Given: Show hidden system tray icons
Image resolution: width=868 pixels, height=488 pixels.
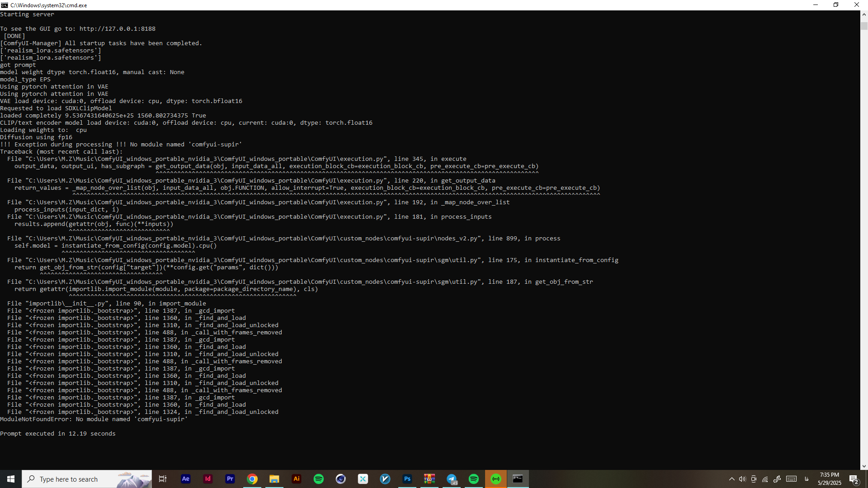Looking at the screenshot, I should pos(731,479).
